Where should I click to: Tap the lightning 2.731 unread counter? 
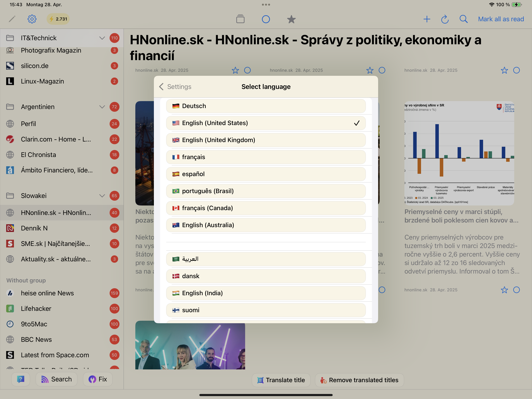coord(58,19)
